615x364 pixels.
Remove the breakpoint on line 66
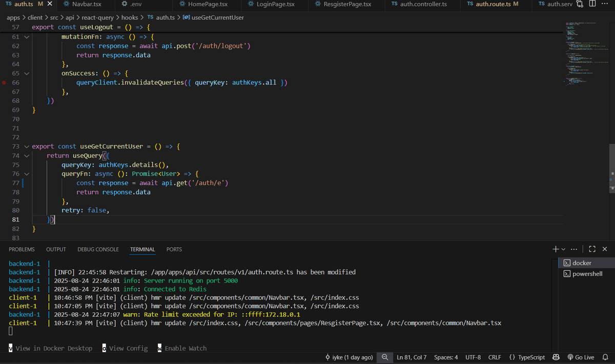(4, 82)
